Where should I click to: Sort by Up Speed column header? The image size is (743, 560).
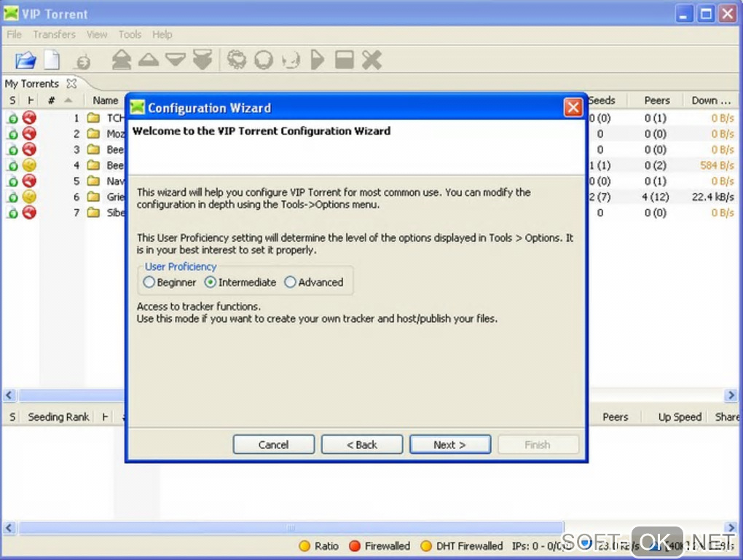(680, 417)
